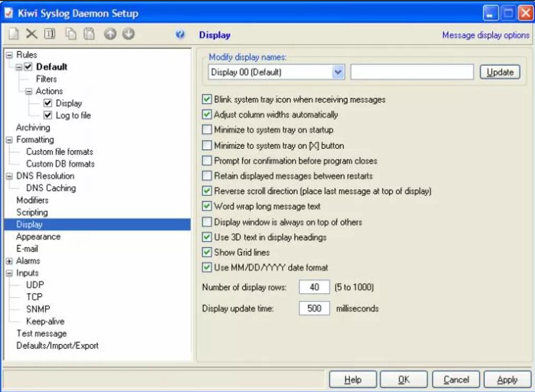This screenshot has height=392, width=535.
Task: Click the Apply button
Action: 508,379
